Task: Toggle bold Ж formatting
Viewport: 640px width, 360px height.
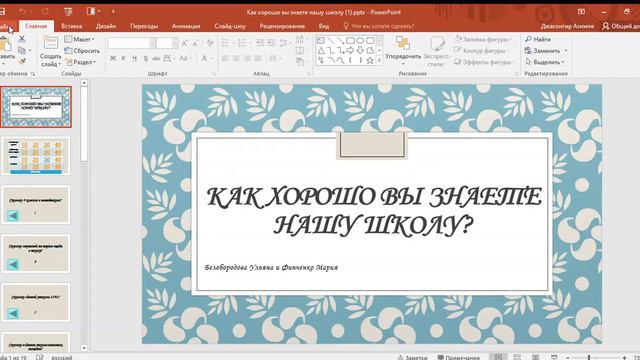Action: 113,58
